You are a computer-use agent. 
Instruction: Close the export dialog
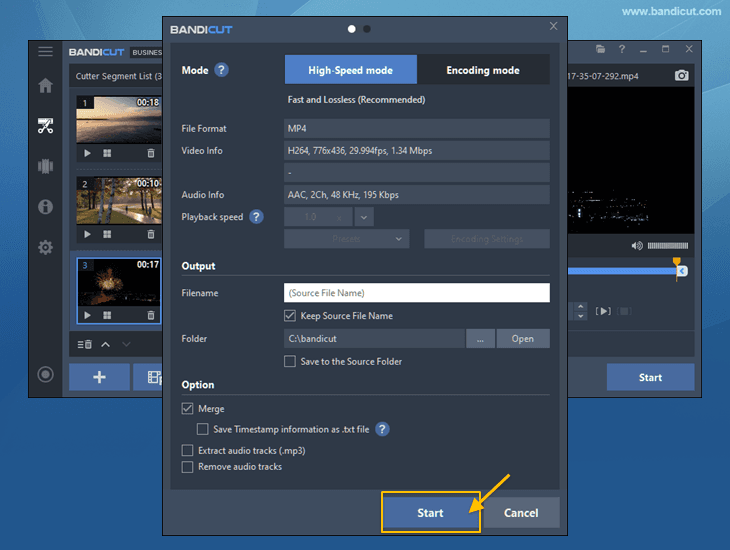(553, 26)
